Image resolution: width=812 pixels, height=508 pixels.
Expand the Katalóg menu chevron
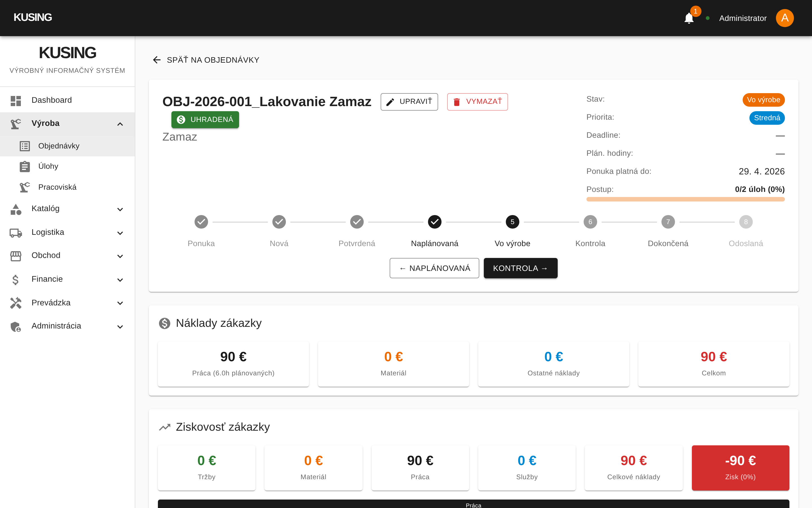click(x=120, y=209)
